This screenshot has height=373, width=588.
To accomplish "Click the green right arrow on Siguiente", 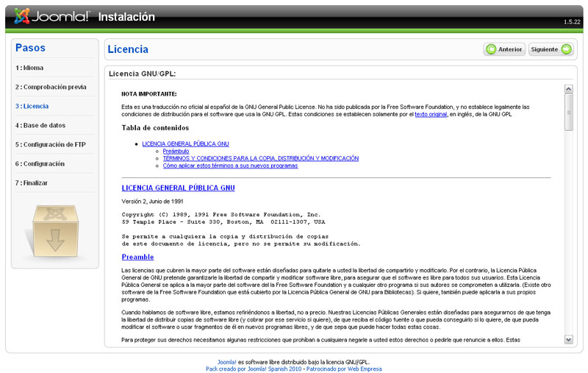I will tap(566, 49).
